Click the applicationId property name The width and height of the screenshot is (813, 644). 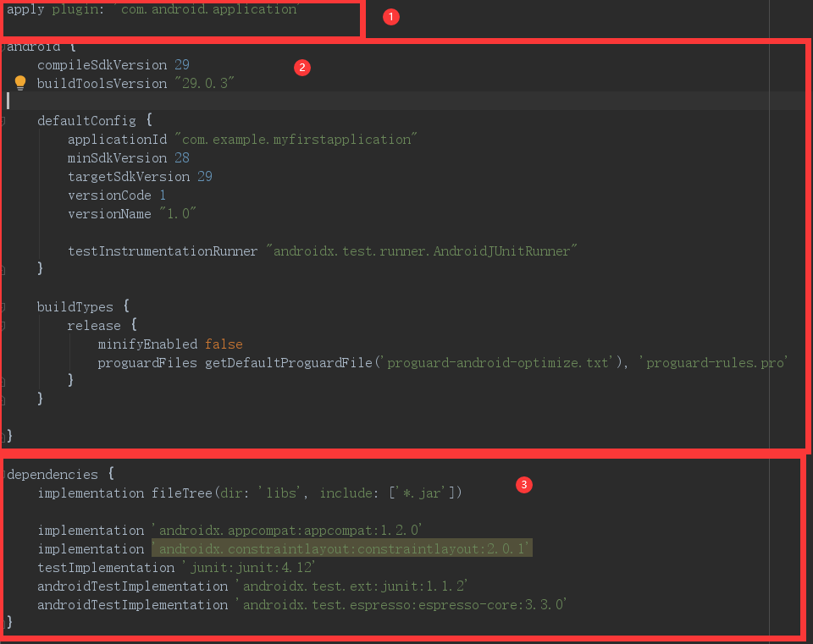pyautogui.click(x=117, y=140)
